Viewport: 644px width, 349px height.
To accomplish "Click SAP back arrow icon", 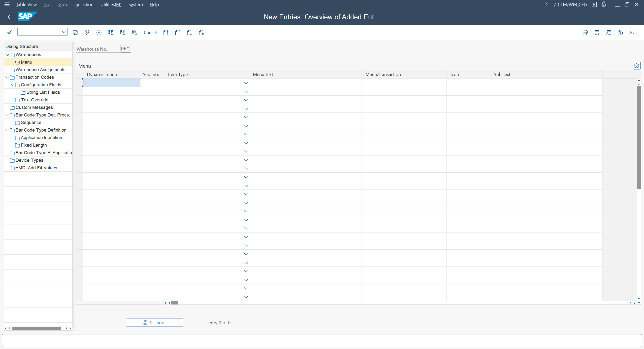I will pyautogui.click(x=9, y=17).
